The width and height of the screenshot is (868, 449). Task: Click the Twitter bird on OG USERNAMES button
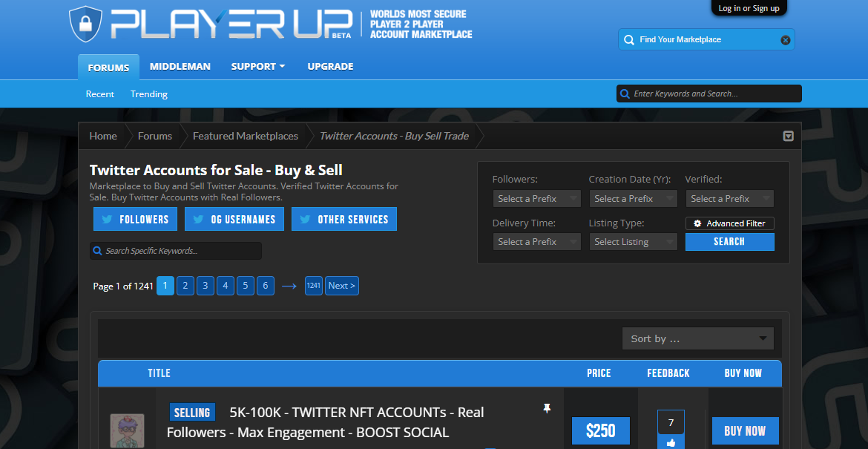point(197,219)
